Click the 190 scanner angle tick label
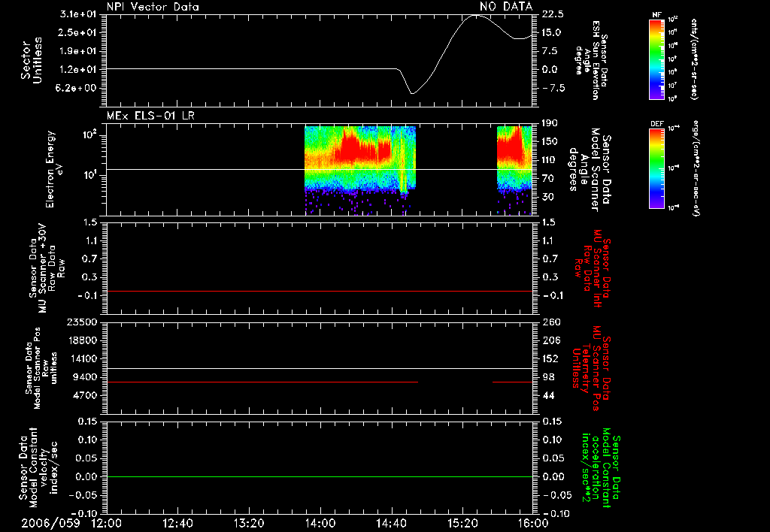This screenshot has height=532, width=770. tap(550, 123)
